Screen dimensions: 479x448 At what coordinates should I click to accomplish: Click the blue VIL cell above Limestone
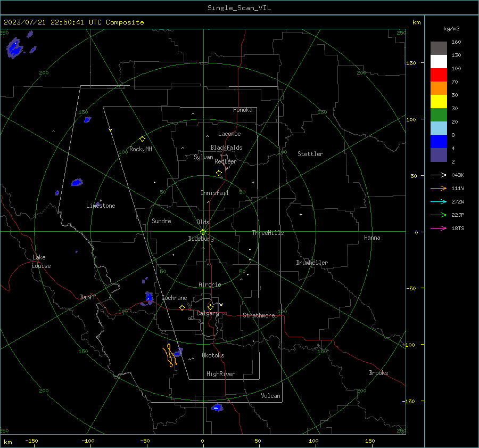(77, 183)
